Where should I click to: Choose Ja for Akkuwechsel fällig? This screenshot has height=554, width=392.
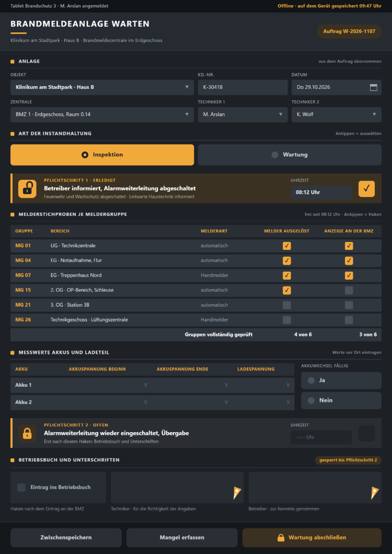[341, 380]
